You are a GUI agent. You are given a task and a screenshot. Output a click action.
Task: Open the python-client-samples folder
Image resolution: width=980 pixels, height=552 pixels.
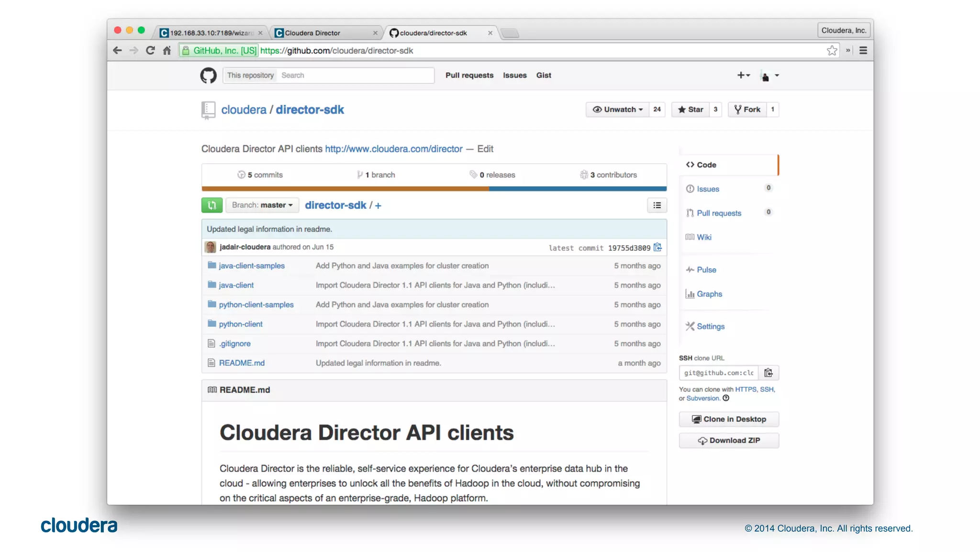[x=256, y=304]
